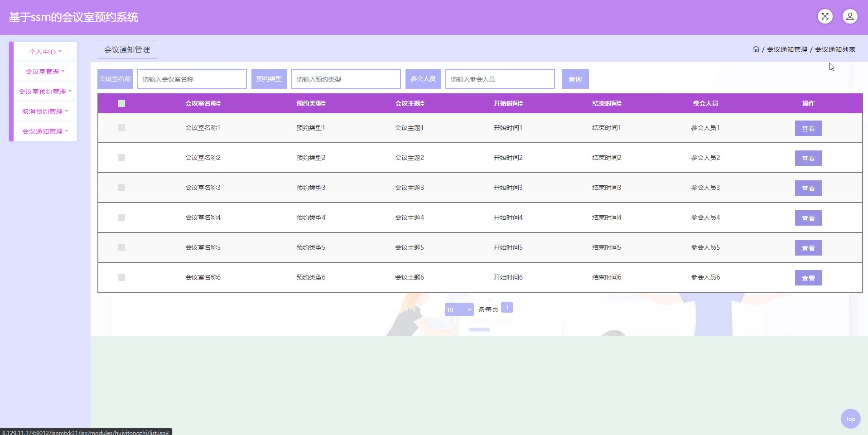View details for 会议室名称5 row
The width and height of the screenshot is (868, 435).
pyautogui.click(x=808, y=248)
